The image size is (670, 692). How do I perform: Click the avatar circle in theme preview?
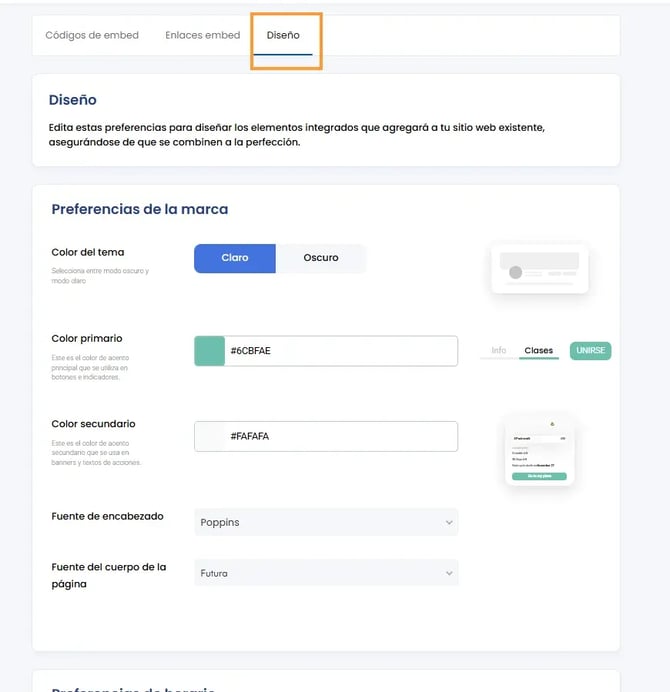pyautogui.click(x=516, y=272)
